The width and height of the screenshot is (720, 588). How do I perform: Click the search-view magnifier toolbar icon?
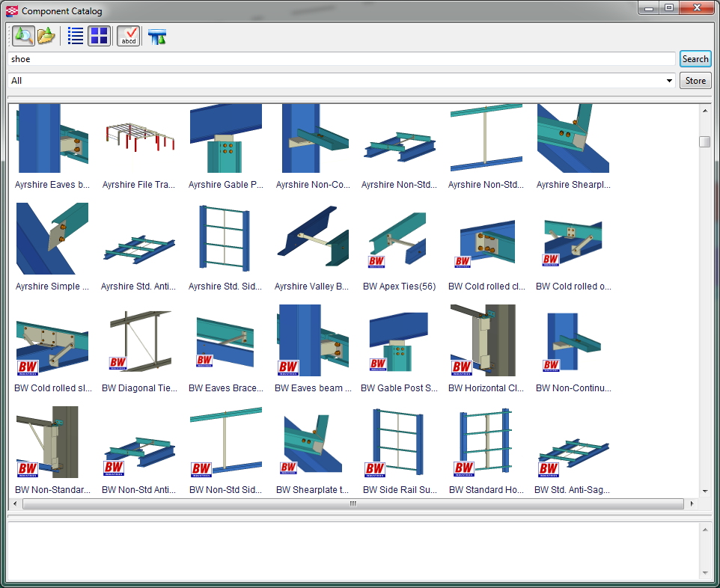[23, 36]
